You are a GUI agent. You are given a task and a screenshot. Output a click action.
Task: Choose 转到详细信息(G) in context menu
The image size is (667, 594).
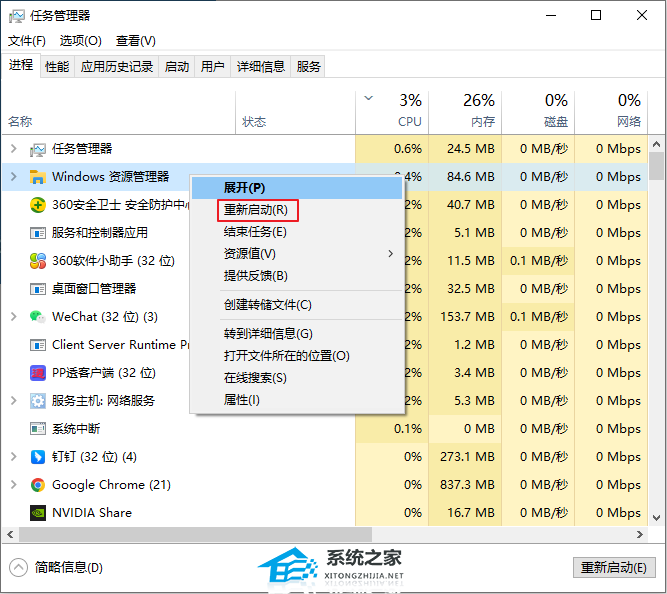coord(297,334)
